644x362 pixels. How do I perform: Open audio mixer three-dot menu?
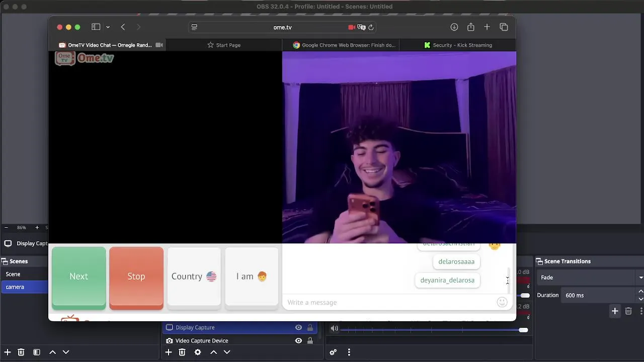click(349, 352)
